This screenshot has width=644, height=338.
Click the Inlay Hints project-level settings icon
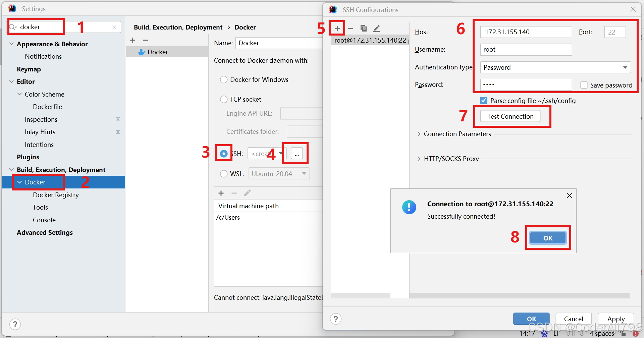pos(118,132)
